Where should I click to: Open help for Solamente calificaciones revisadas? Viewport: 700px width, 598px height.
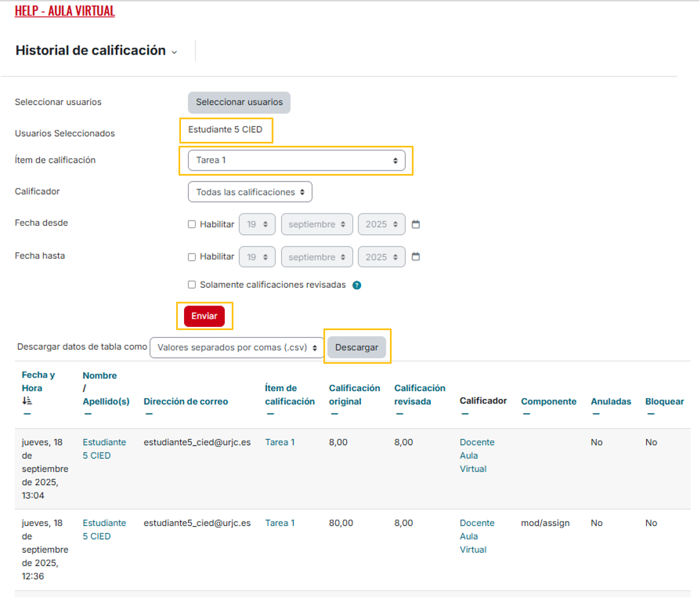tap(356, 285)
